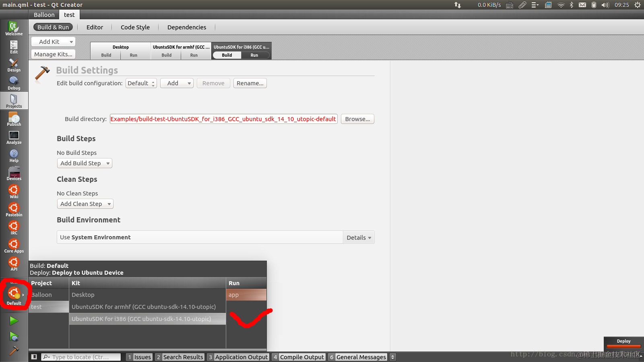The image size is (644, 362).
Task: Switch to Balloon project tab
Action: click(44, 15)
